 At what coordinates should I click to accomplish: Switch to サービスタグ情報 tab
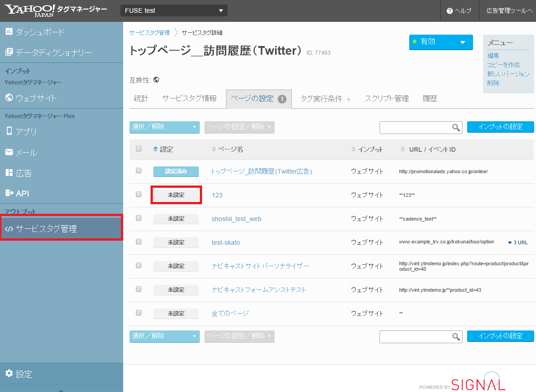pos(189,98)
